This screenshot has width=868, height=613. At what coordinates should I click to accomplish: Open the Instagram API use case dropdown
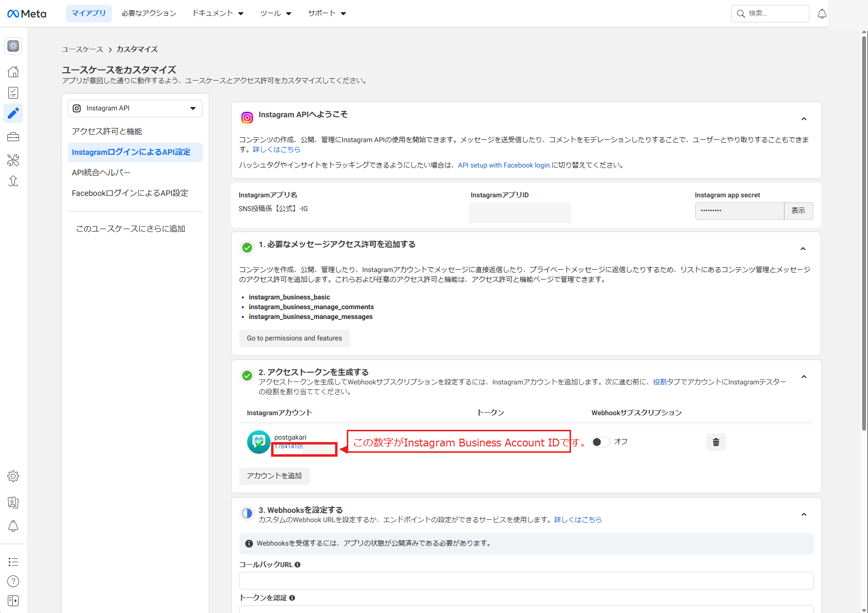click(135, 108)
